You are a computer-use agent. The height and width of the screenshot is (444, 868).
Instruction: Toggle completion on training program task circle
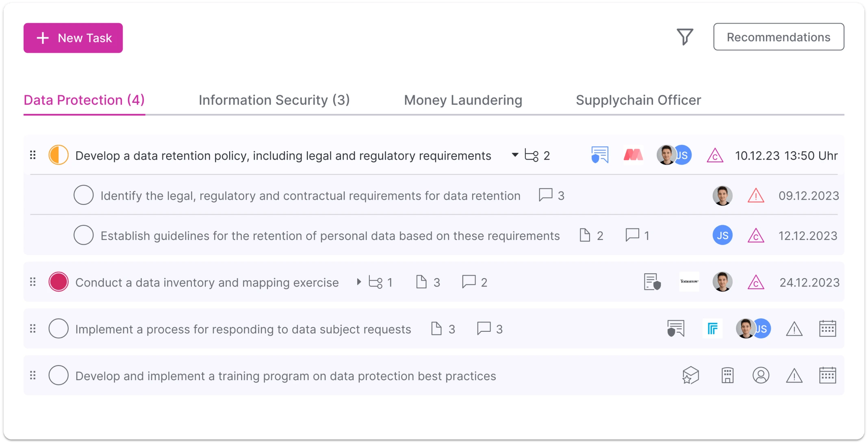click(x=58, y=375)
